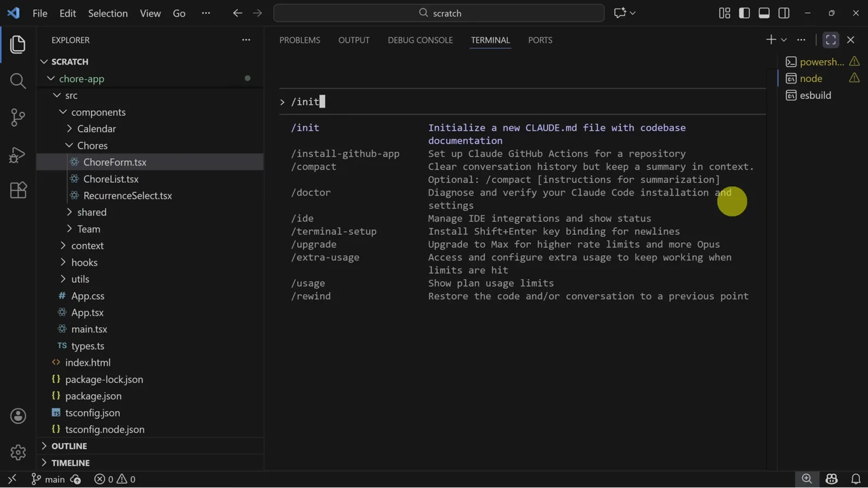Screen dimensions: 868x488
Task: Open the new terminal launch profile dropdown
Action: click(784, 40)
